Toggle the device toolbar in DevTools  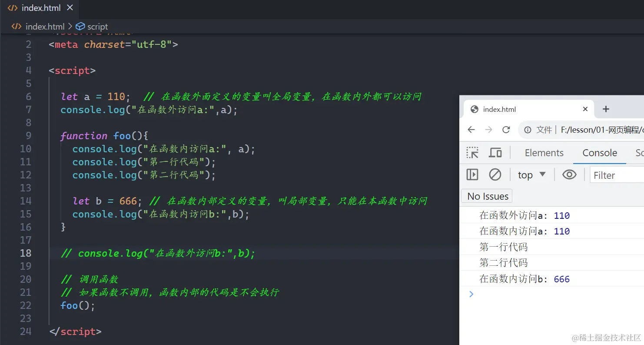[495, 153]
